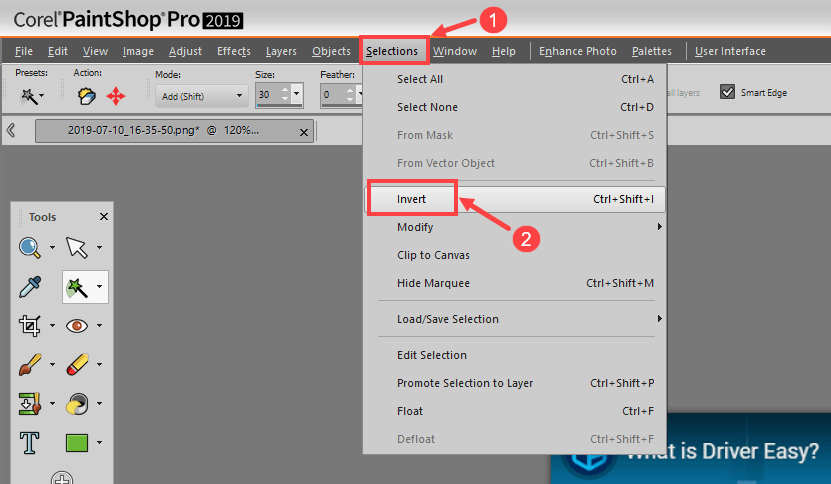Expand the Paint Brush flyout arrow

[x=52, y=365]
